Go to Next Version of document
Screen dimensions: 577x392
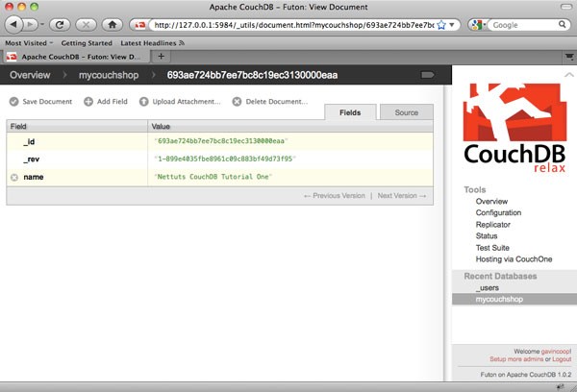(402, 196)
